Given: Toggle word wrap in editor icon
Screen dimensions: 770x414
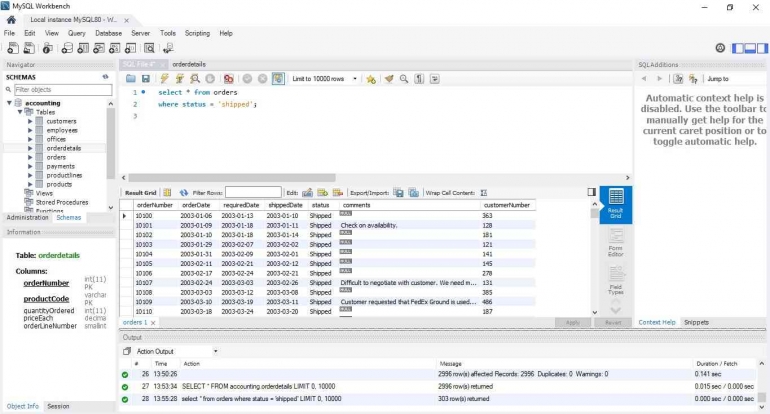Looking at the screenshot, I should pyautogui.click(x=435, y=79).
